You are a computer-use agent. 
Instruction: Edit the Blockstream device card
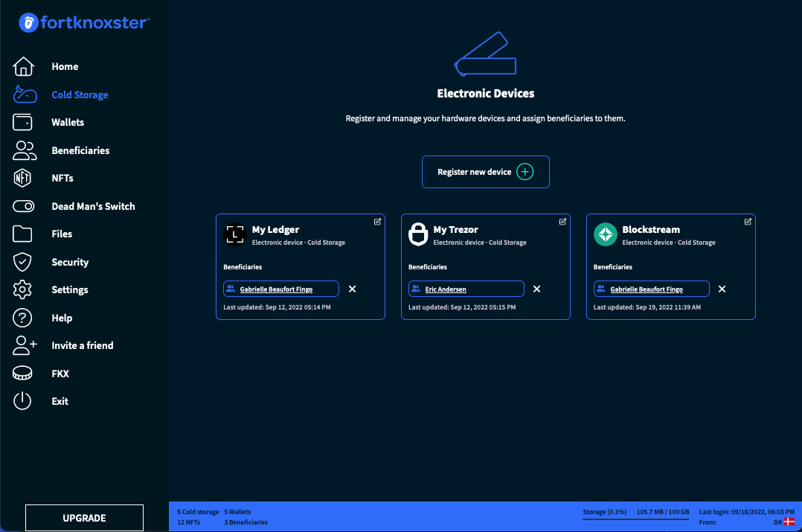(x=748, y=222)
